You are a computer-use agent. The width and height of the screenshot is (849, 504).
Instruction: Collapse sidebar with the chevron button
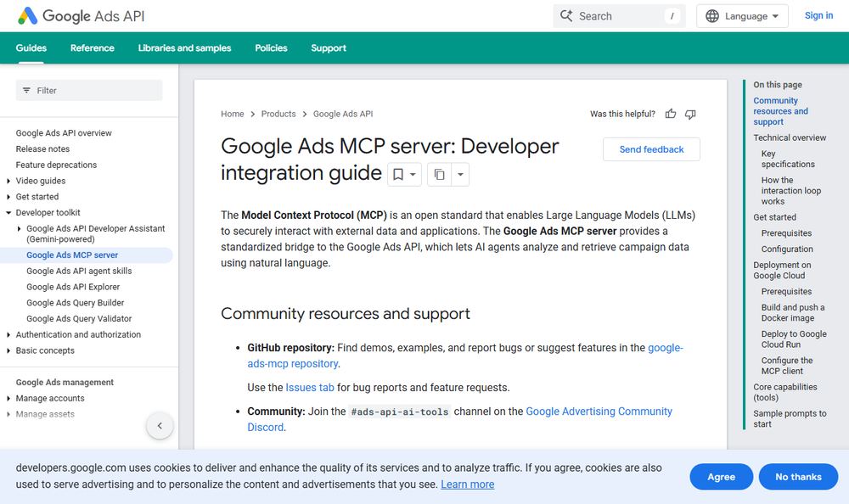pyautogui.click(x=160, y=425)
